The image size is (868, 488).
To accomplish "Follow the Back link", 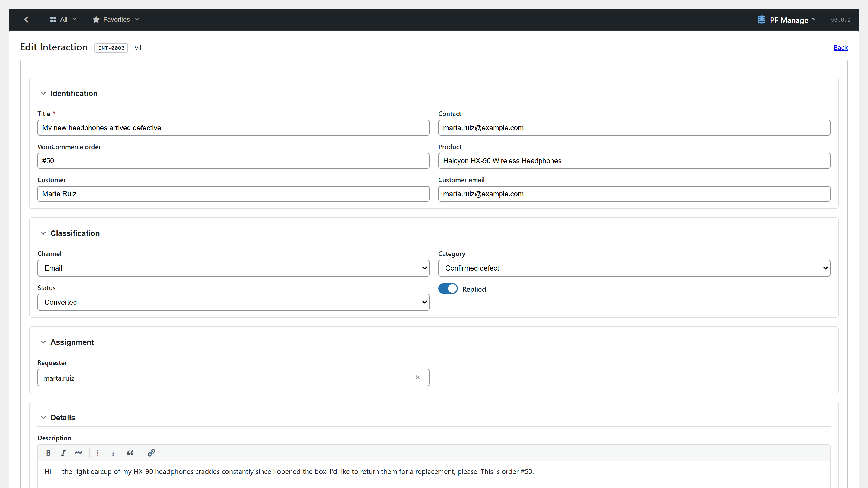I will 840,47.
